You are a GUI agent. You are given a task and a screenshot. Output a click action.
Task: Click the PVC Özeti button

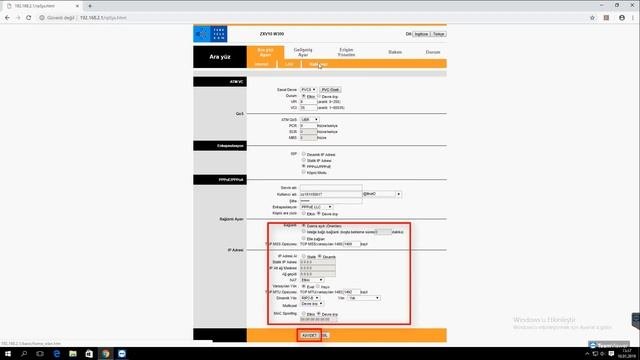[330, 90]
